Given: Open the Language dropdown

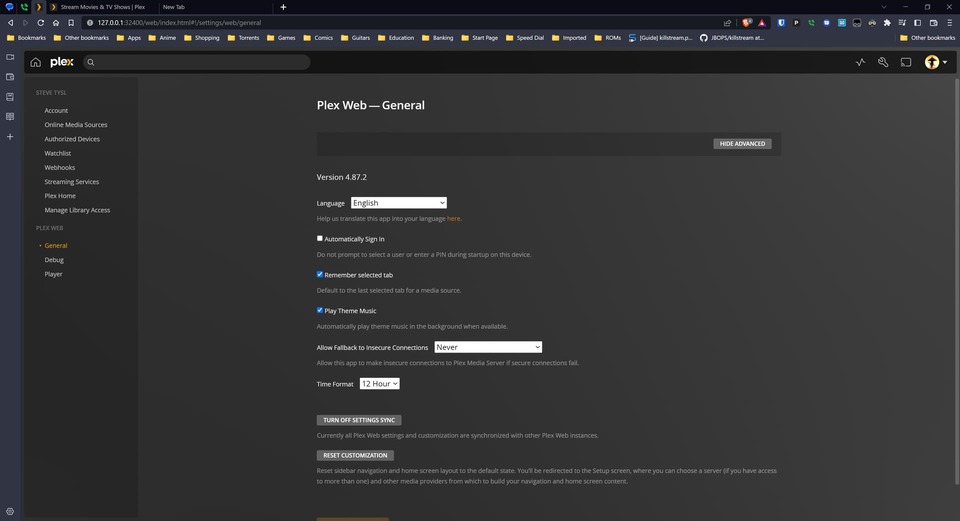Looking at the screenshot, I should pos(399,203).
